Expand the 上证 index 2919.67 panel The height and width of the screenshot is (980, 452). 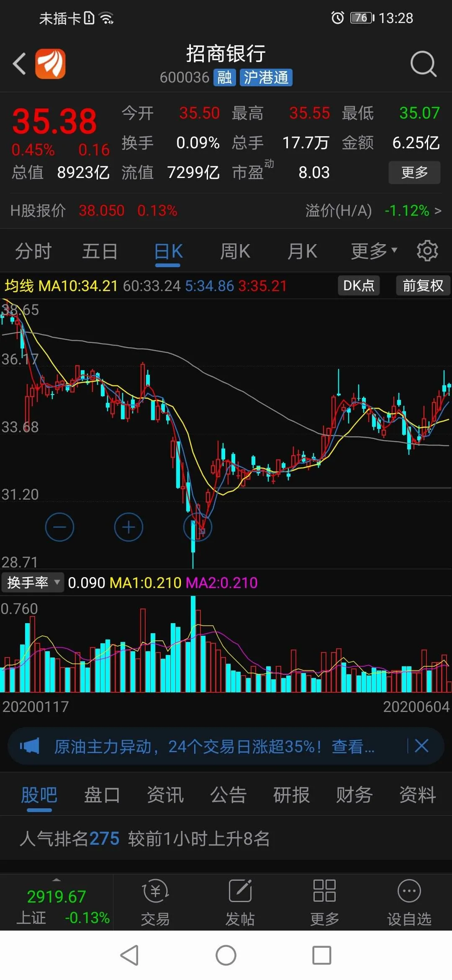[56, 903]
